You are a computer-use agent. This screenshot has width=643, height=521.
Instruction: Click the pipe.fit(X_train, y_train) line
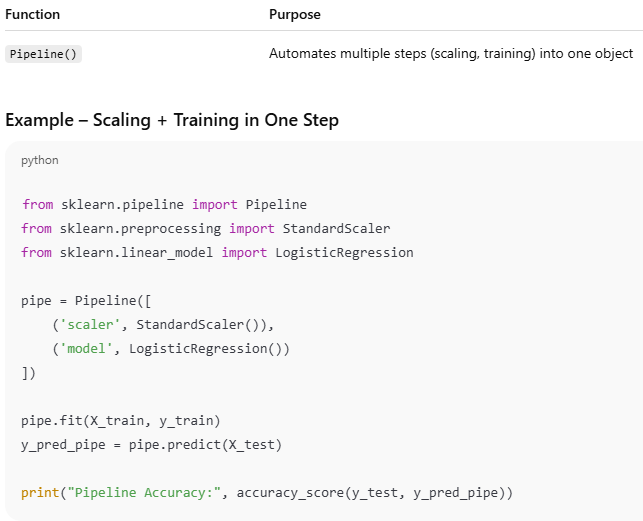point(121,421)
